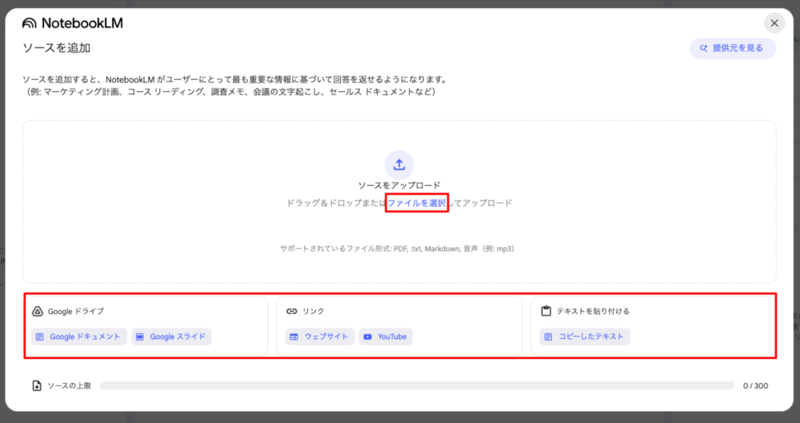Click the ソースの上限 document icon
800x423 pixels.
37,386
